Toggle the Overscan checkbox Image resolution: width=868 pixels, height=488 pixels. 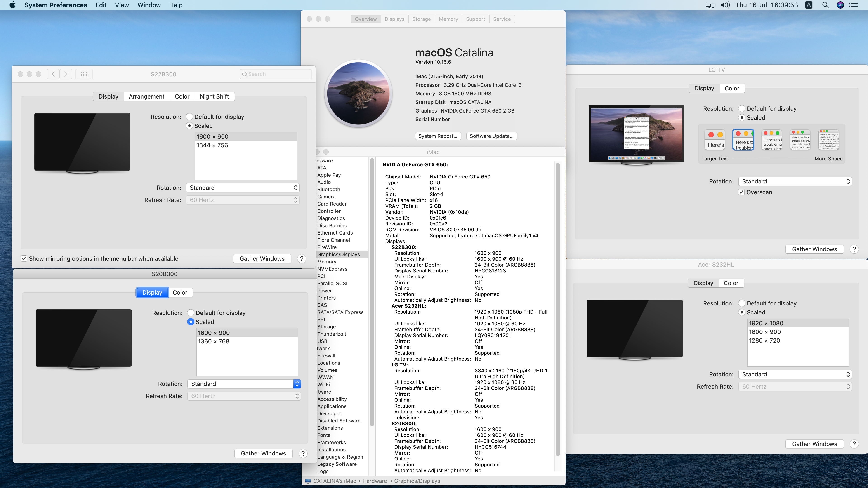tap(741, 192)
